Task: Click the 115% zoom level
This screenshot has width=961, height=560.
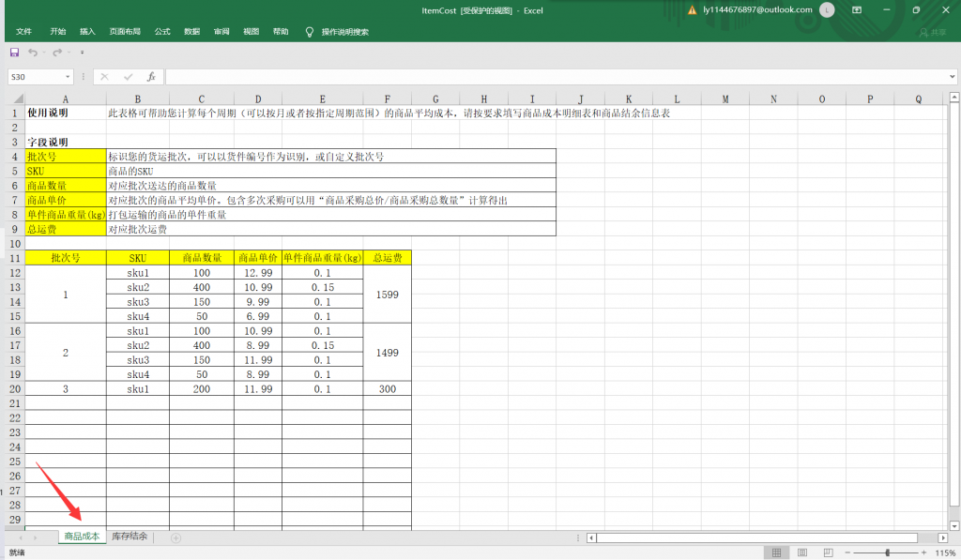Action: [945, 552]
